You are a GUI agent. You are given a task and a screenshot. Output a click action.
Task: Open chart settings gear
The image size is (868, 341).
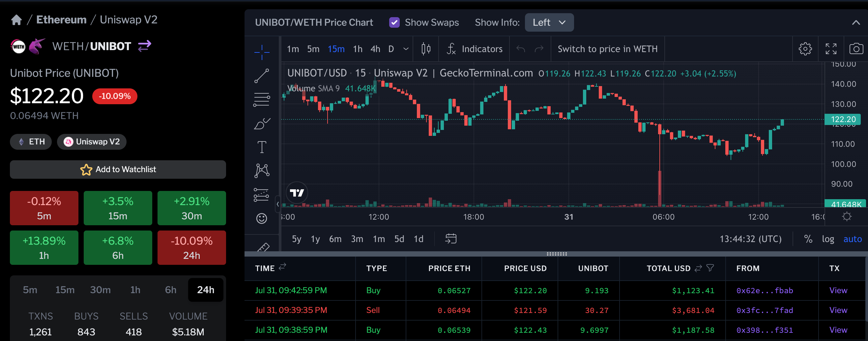click(x=805, y=49)
